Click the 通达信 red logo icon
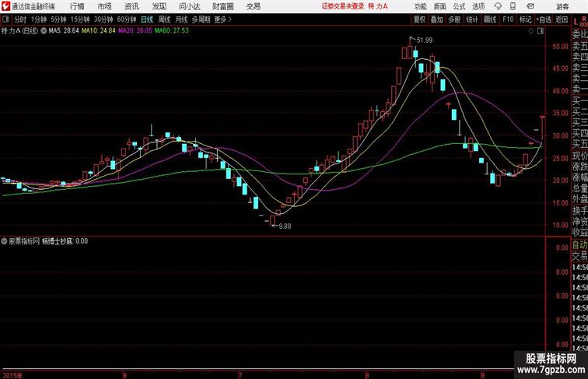The width and height of the screenshot is (588, 379). click(x=5, y=6)
